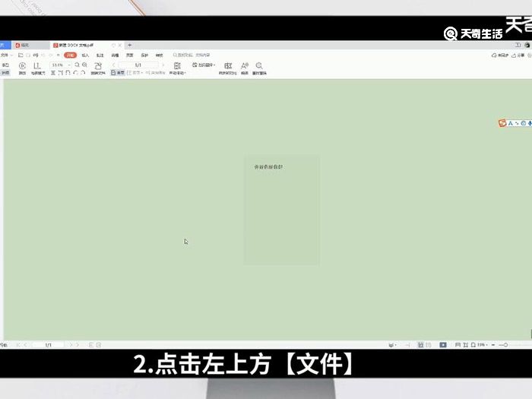Go to first page in status bar
This screenshot has width=532, height=399.
point(18,345)
